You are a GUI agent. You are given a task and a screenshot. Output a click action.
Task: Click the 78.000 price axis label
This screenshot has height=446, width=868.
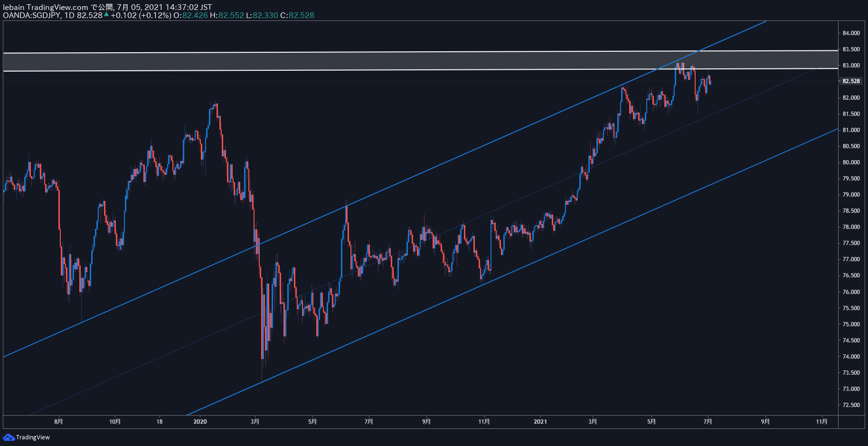(851, 227)
